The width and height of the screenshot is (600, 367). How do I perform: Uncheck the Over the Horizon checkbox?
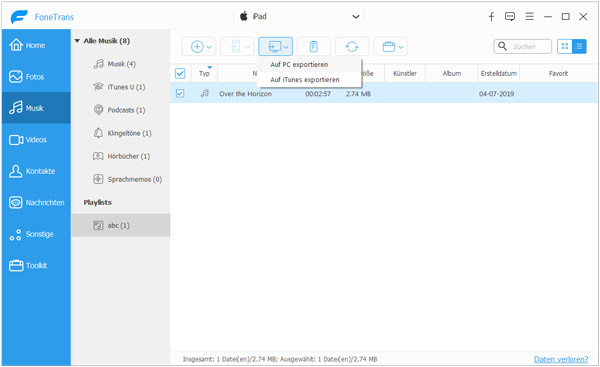coord(180,93)
